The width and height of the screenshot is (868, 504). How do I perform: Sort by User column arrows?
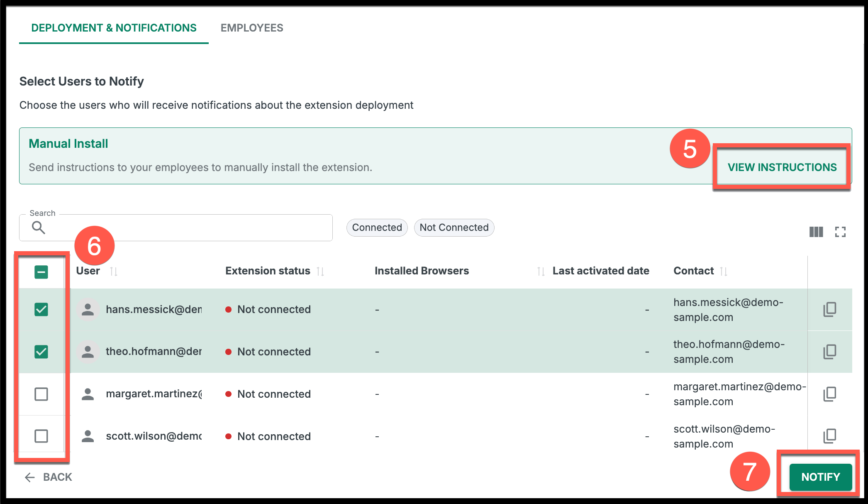pos(114,272)
